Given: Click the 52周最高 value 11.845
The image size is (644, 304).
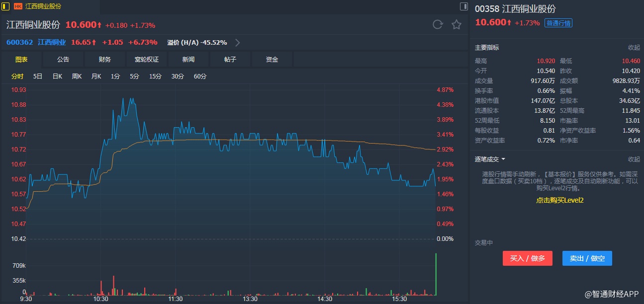Looking at the screenshot, I should [x=631, y=110].
